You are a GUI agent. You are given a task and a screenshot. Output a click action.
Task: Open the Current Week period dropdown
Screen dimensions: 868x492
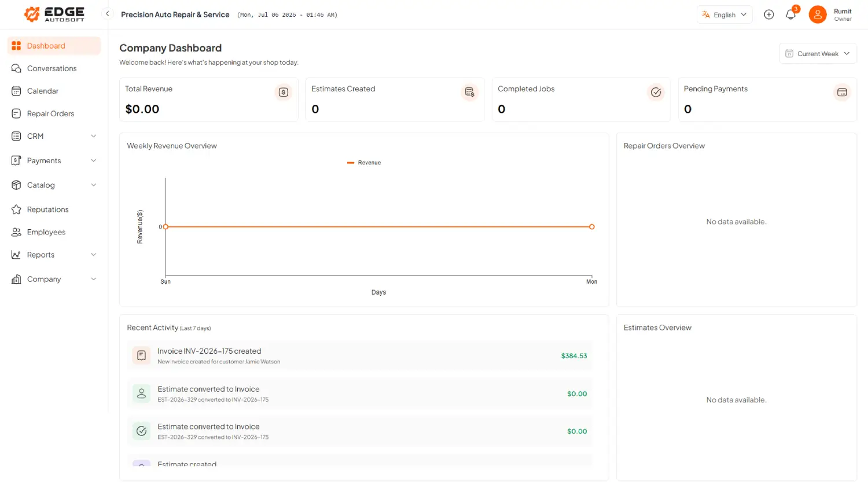818,53
